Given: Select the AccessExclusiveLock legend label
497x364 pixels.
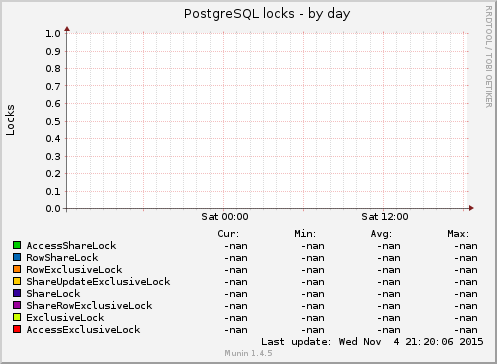Looking at the screenshot, I should 83,330.
